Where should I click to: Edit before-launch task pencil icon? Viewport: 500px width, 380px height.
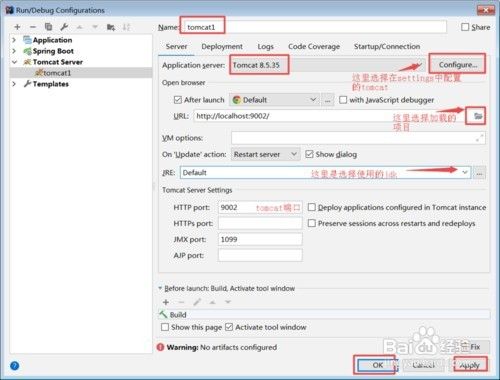coord(197,302)
